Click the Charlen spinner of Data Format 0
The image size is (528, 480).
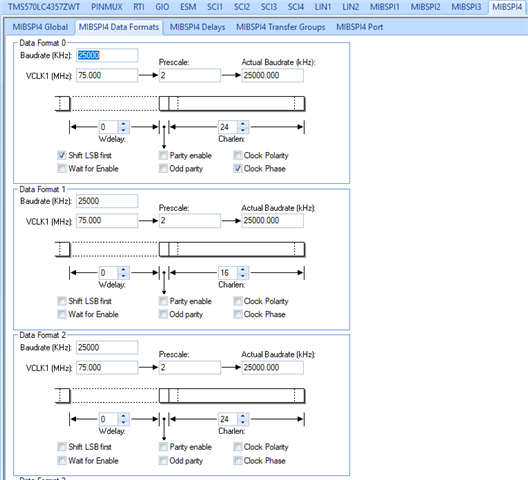click(234, 127)
